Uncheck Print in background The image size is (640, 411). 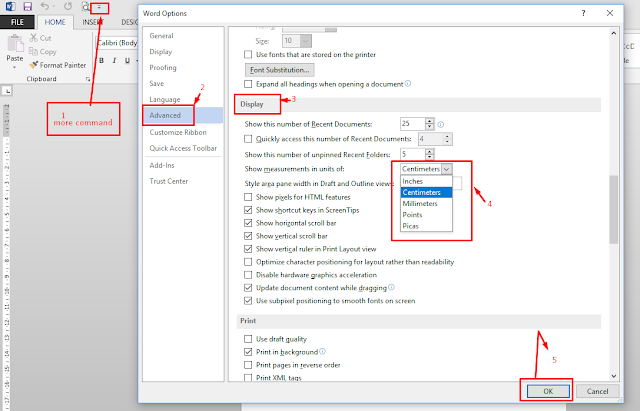pos(248,352)
